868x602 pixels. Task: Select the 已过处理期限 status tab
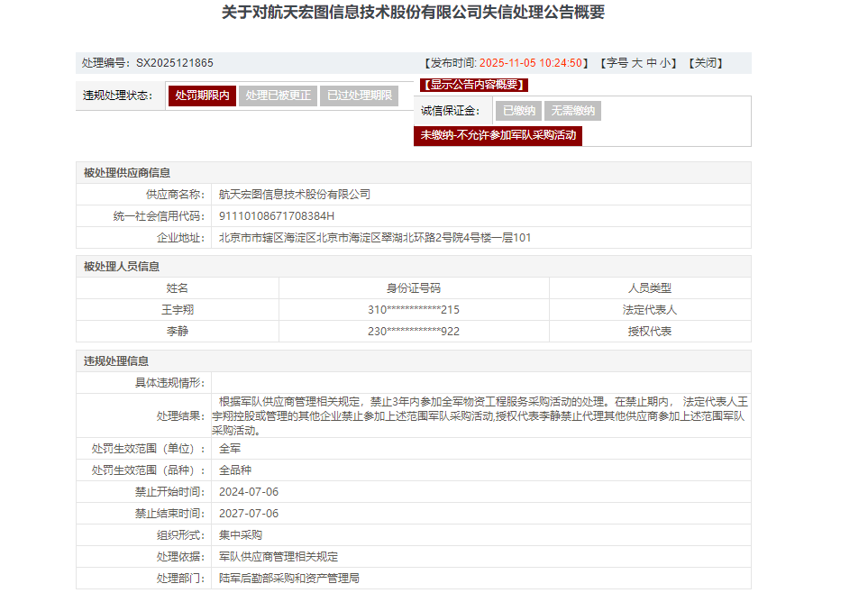tap(360, 96)
